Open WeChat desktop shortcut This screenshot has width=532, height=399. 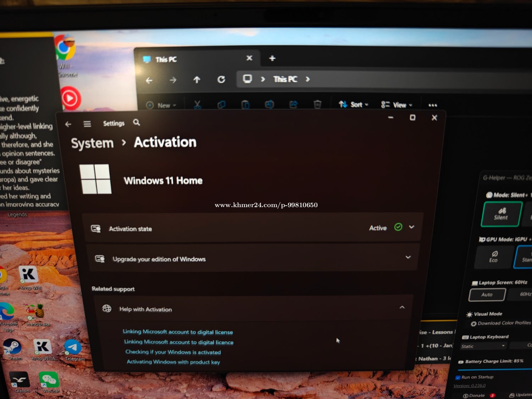[x=50, y=380]
